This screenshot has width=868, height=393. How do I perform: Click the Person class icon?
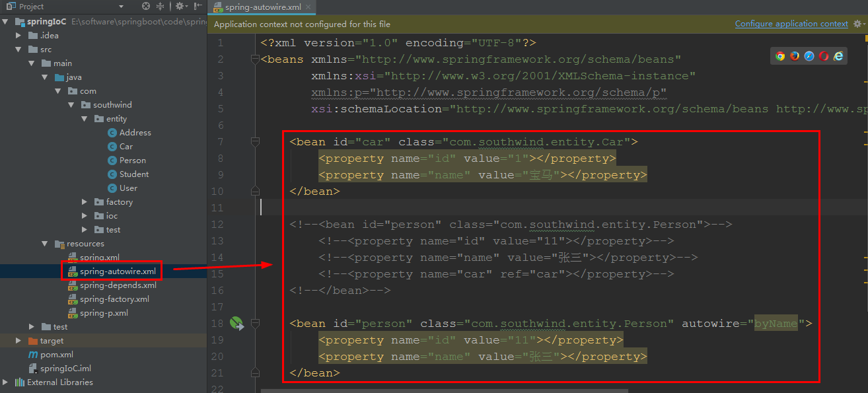pyautogui.click(x=112, y=161)
